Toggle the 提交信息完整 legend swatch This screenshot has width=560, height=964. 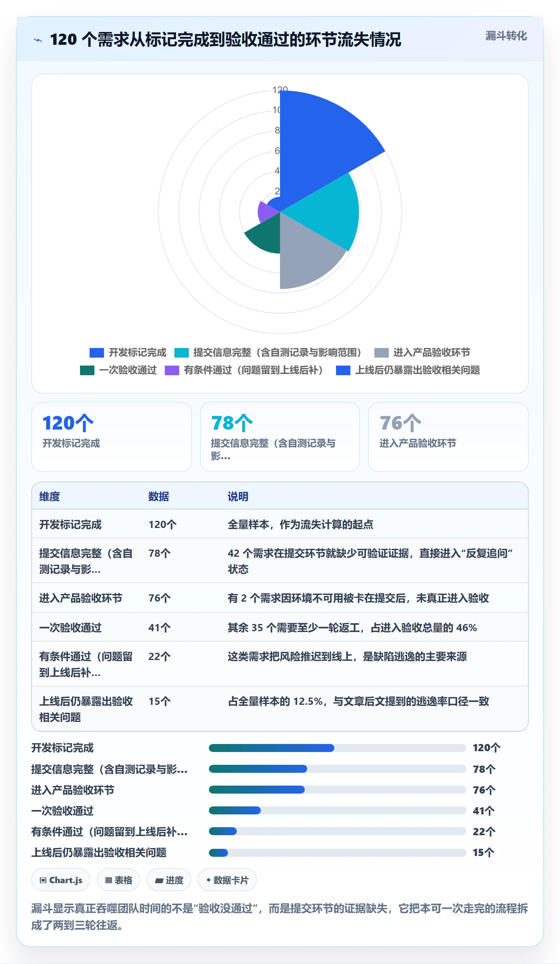point(182,352)
